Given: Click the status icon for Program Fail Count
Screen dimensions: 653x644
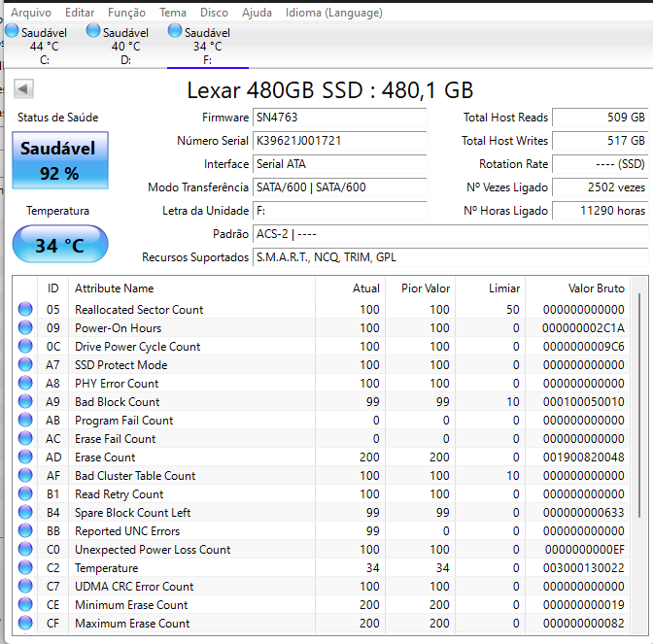Looking at the screenshot, I should [25, 420].
